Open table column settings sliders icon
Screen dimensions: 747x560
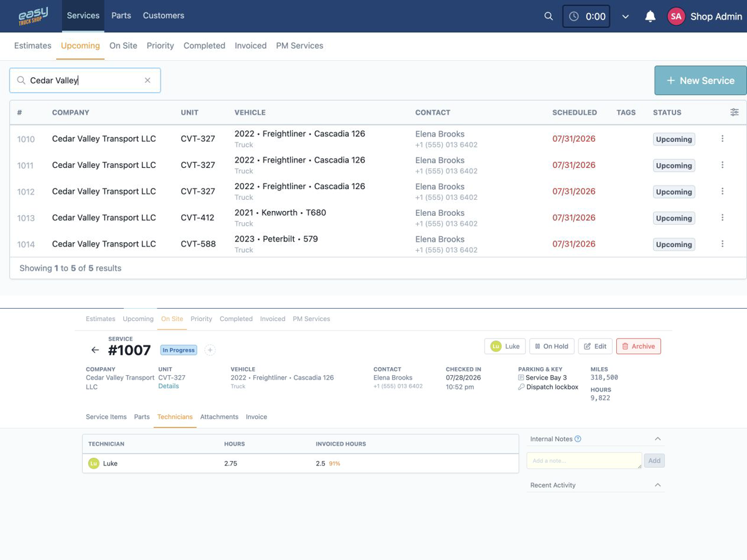click(735, 113)
